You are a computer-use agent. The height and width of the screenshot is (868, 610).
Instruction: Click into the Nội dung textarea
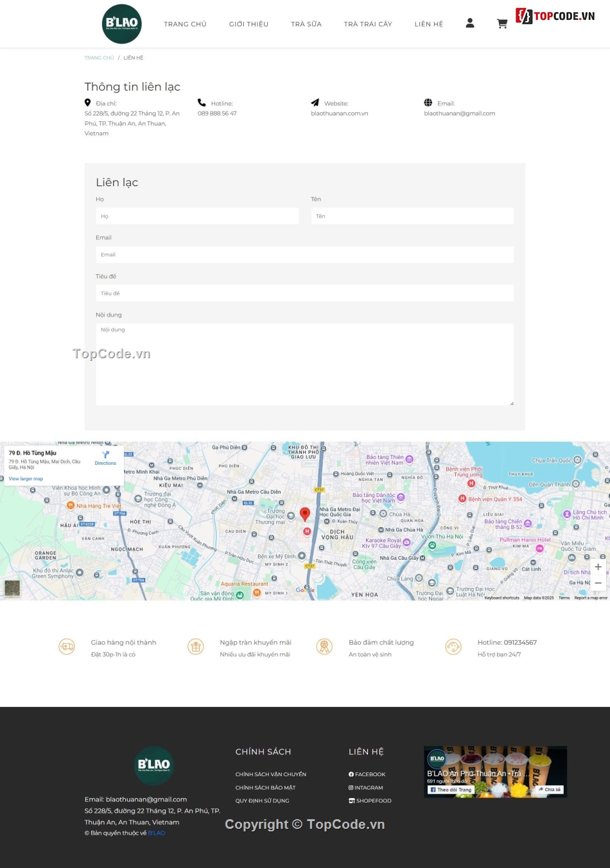click(304, 364)
